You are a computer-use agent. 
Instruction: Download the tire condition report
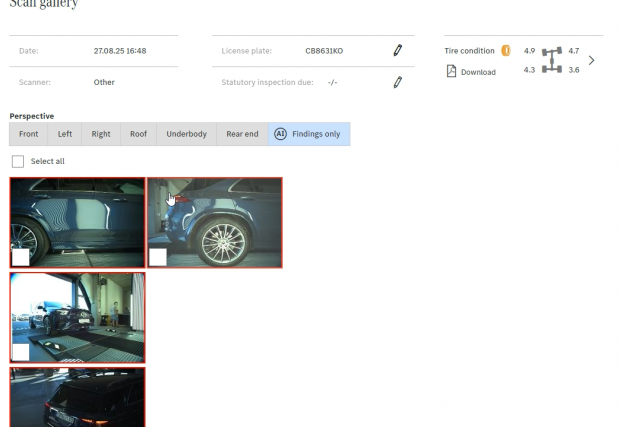coord(478,72)
